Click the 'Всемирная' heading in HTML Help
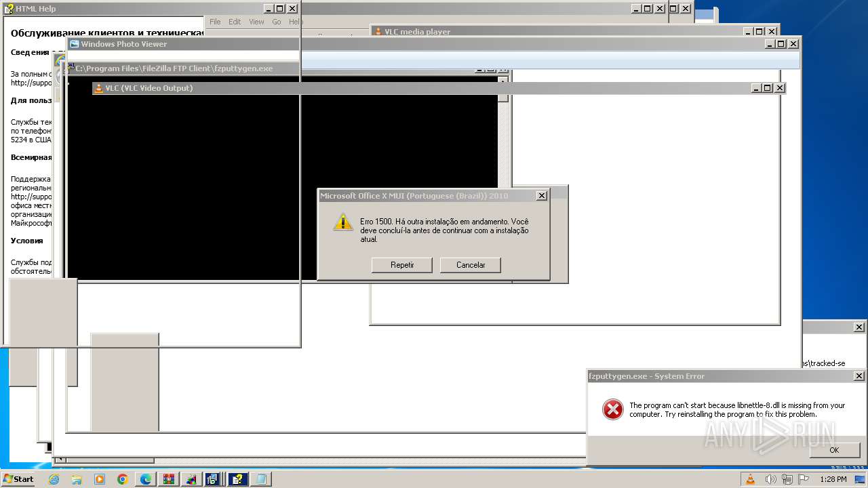Viewport: 868px width, 488px height. tap(31, 157)
